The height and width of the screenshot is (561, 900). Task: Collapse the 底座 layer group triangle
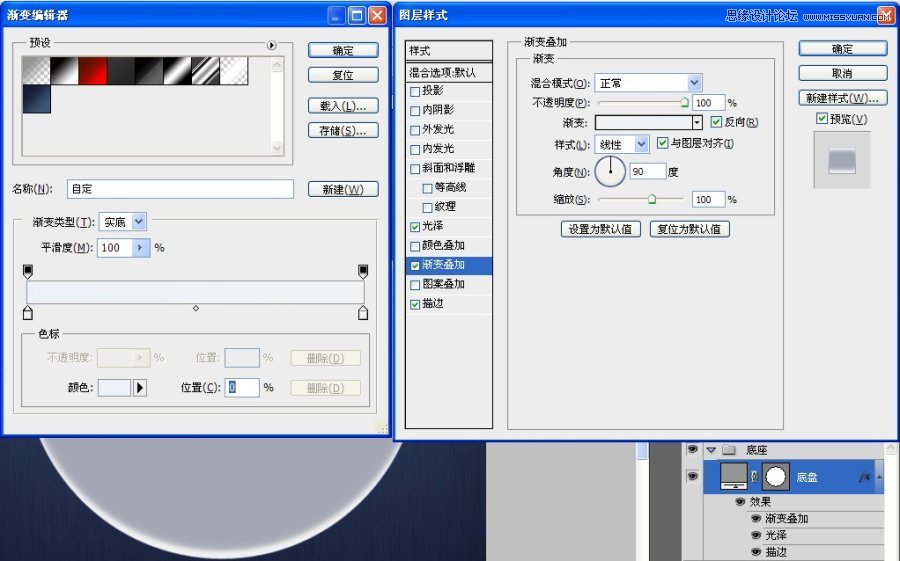click(x=711, y=450)
